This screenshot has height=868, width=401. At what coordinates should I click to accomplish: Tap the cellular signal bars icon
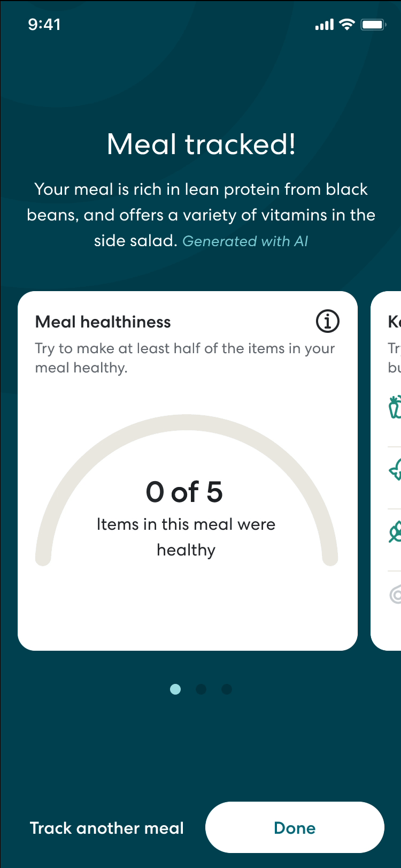coord(325,25)
